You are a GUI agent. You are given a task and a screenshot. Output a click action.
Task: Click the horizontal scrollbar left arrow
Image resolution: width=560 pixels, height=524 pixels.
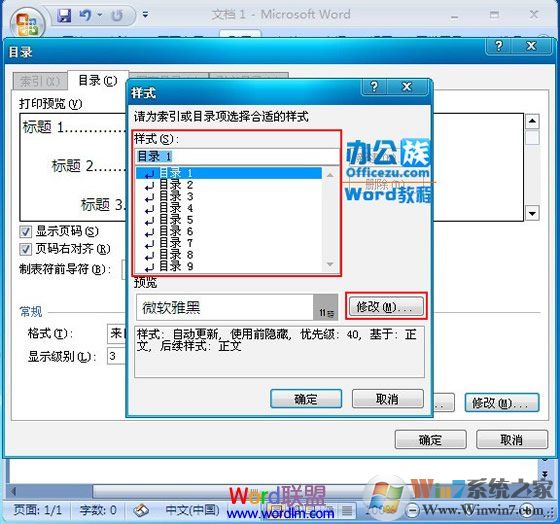(14, 491)
